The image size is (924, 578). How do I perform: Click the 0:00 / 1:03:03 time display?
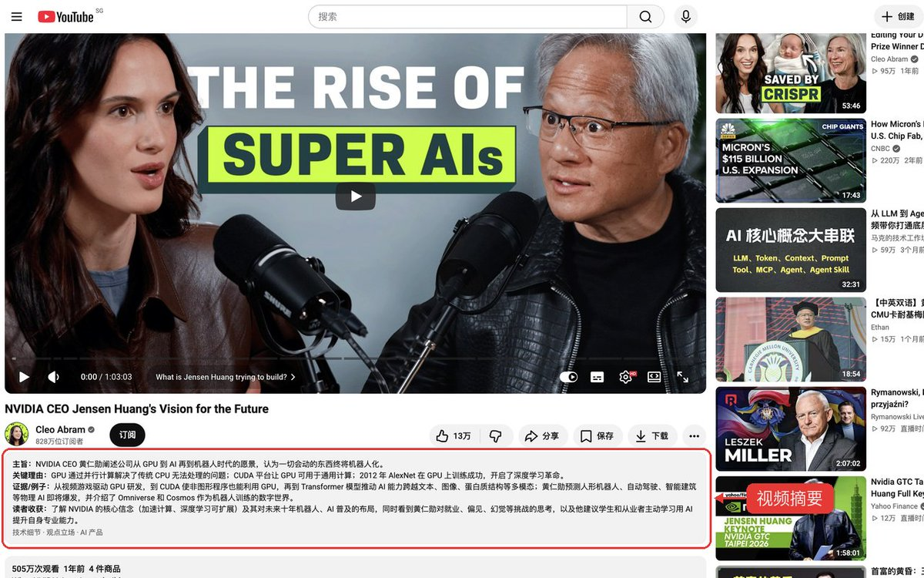coord(106,377)
